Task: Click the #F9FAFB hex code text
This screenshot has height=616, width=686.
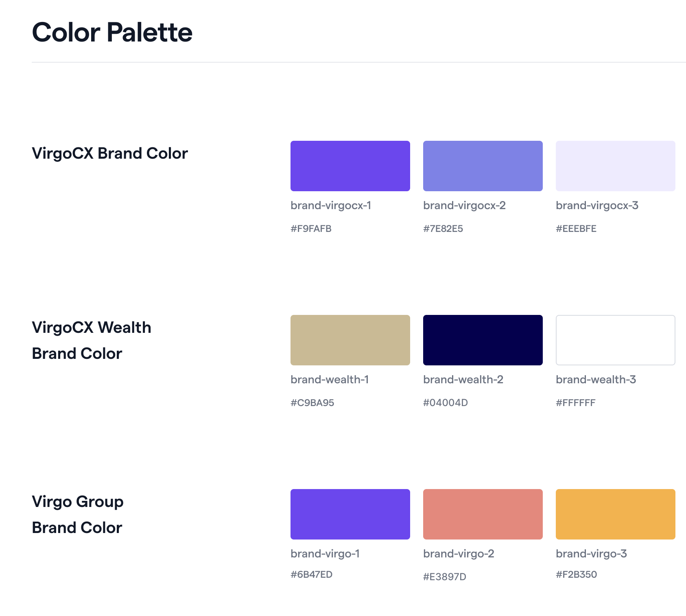Action: 311,229
